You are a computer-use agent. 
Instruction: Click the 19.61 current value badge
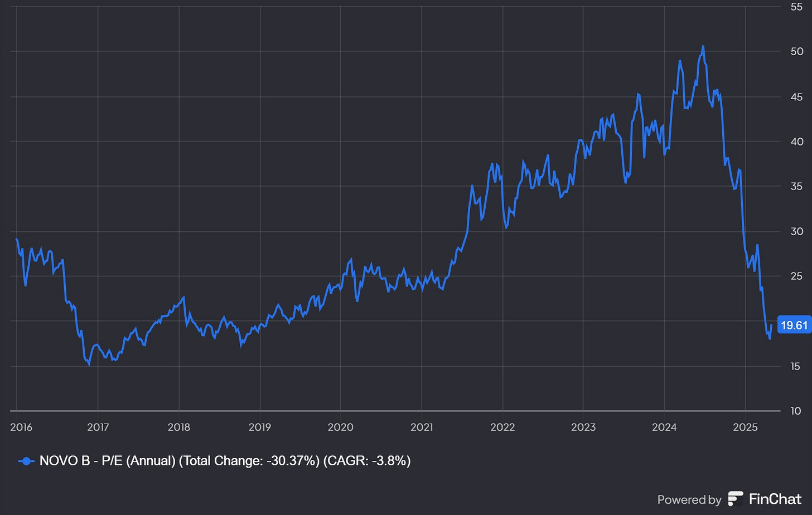(x=794, y=325)
